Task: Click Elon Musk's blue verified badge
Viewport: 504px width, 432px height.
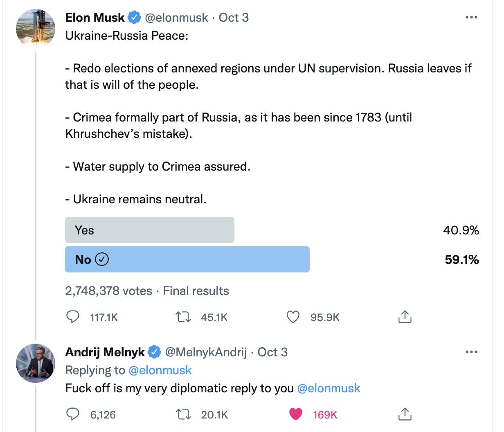Action: (134, 18)
